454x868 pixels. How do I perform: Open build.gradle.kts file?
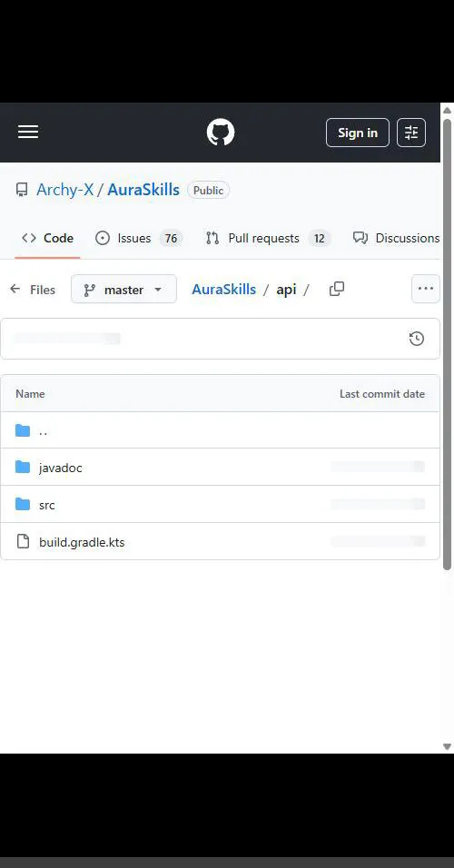82,542
